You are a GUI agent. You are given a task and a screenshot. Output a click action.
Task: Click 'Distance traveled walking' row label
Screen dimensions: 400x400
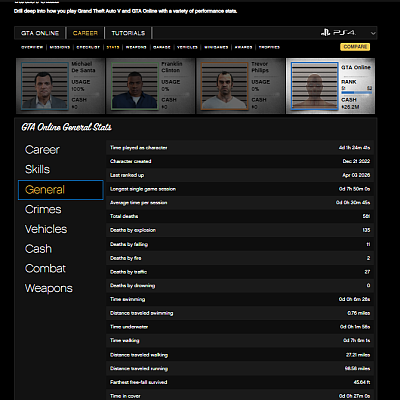(x=139, y=355)
